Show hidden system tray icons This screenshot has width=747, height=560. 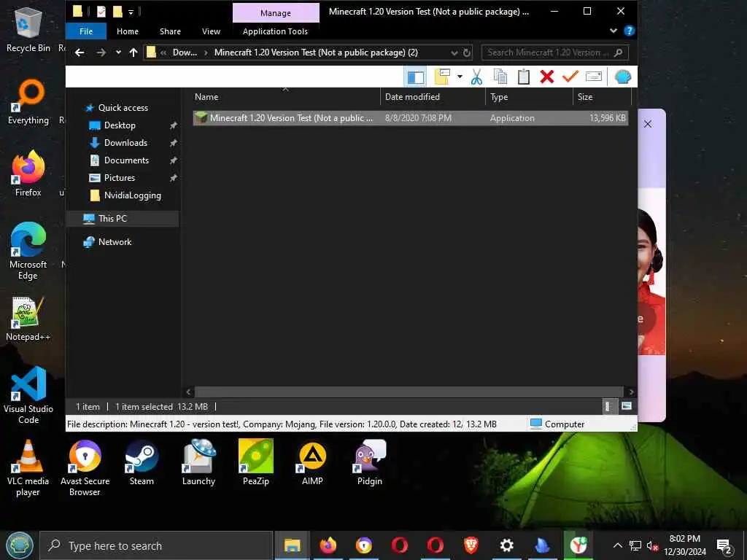click(x=617, y=545)
